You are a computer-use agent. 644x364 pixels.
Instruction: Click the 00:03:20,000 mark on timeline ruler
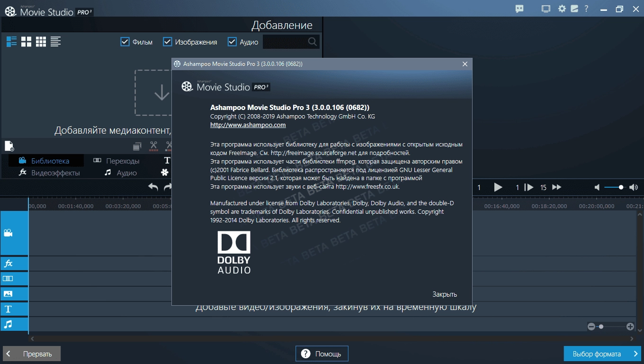tap(123, 206)
